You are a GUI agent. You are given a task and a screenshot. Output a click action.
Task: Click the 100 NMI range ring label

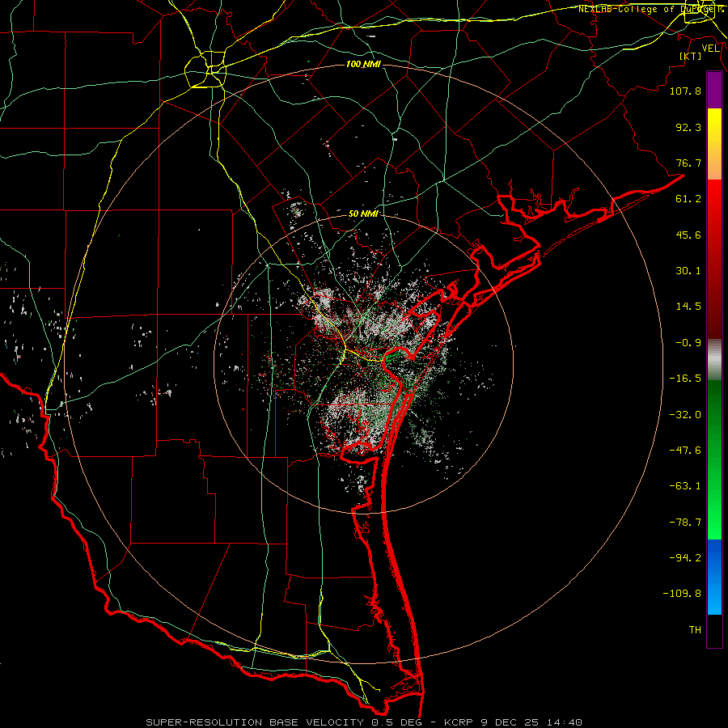pos(363,64)
